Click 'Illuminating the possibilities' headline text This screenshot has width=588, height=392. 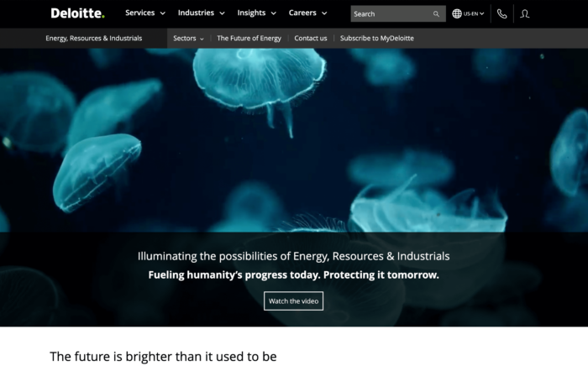(294, 256)
